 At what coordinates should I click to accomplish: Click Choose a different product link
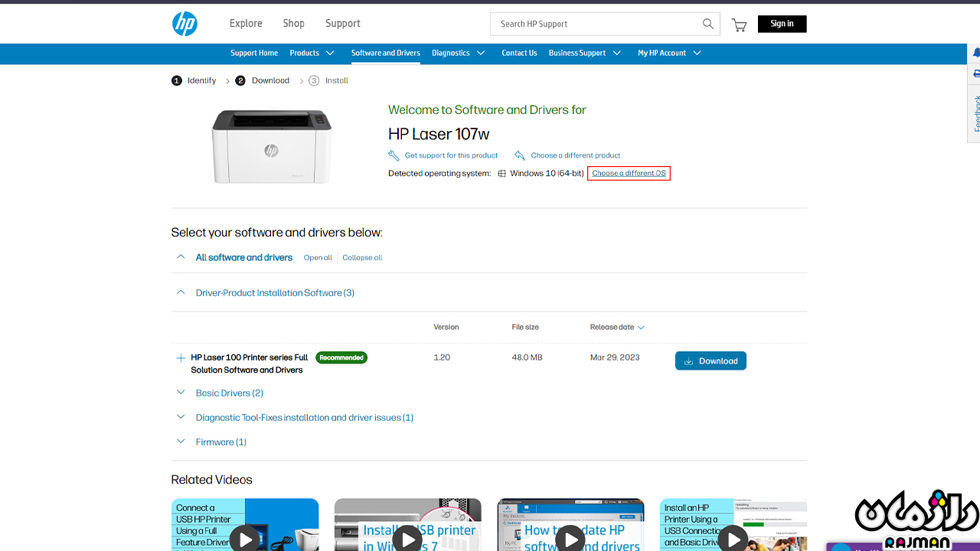[x=576, y=155]
